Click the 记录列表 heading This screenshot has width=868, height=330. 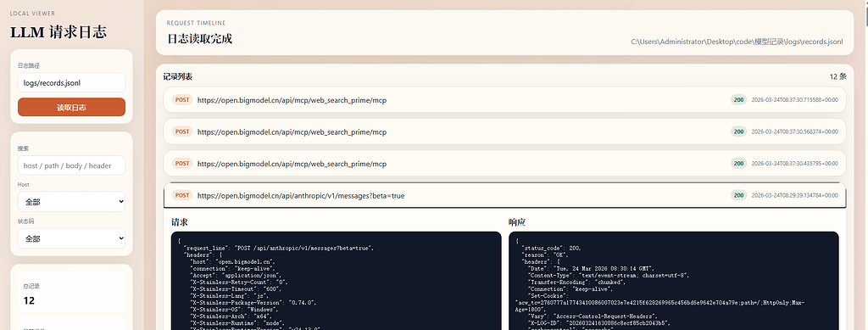point(178,77)
